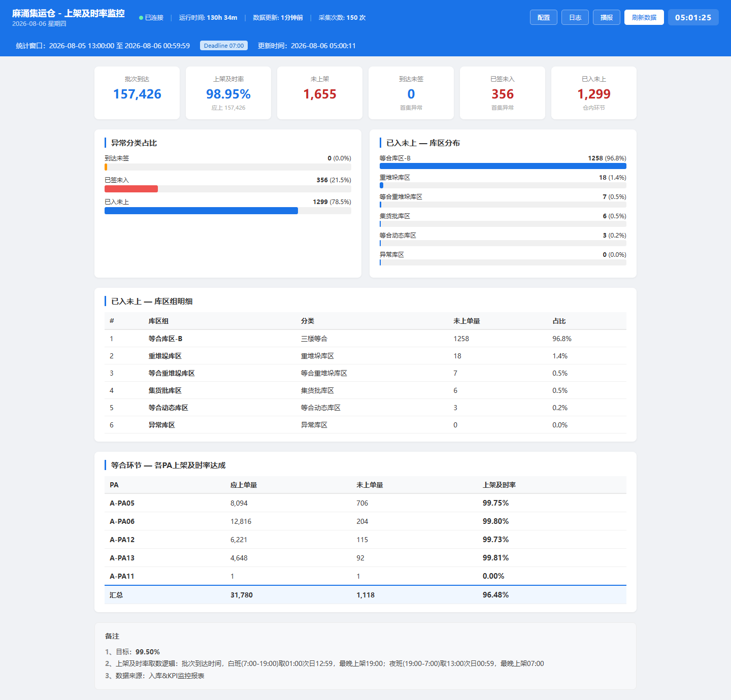The width and height of the screenshot is (731, 700).
Task: Click the 12,816 value for A-PA06
Action: click(241, 521)
